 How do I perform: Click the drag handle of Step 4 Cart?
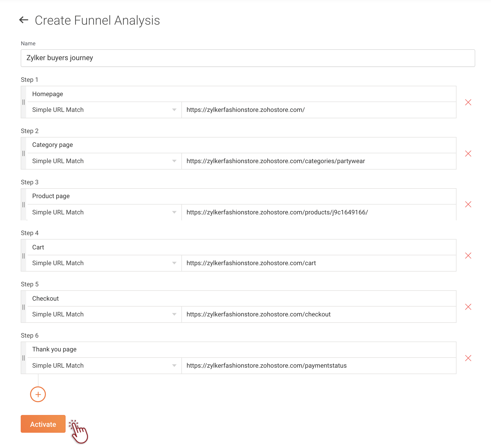23,256
